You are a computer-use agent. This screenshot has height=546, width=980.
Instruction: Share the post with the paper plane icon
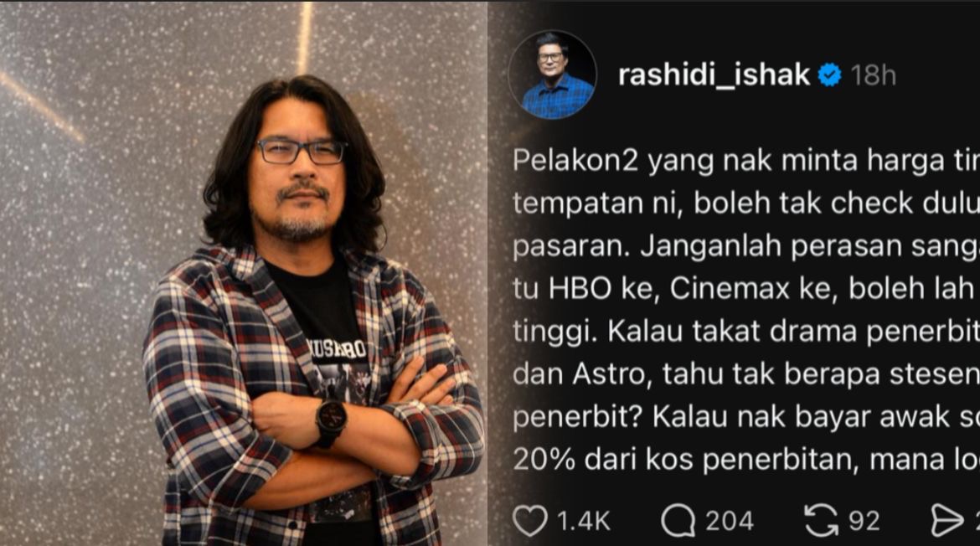[946, 520]
